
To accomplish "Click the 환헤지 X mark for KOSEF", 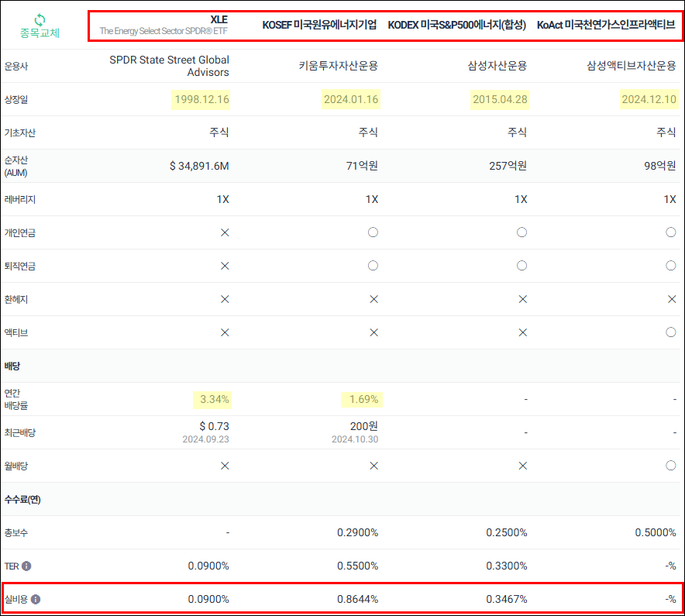I will tap(373, 299).
